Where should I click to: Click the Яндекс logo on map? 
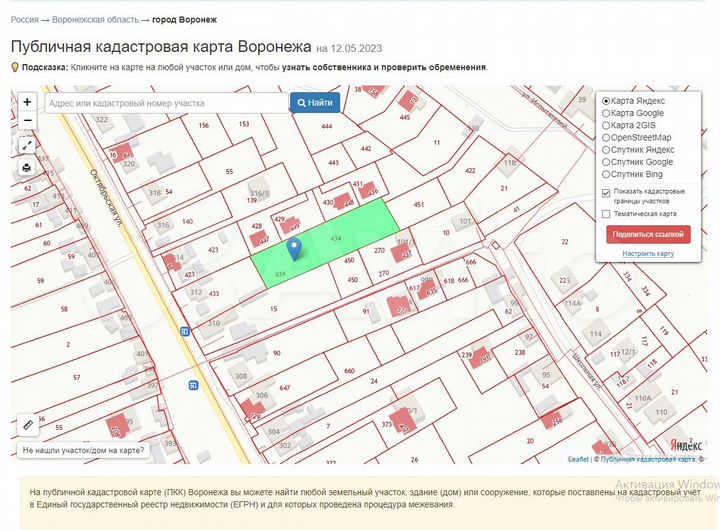point(686,445)
